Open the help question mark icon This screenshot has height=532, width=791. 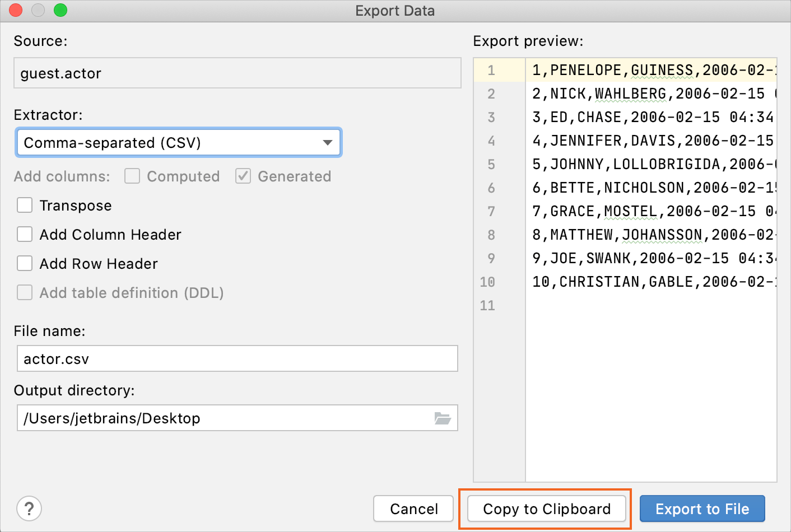tap(29, 508)
